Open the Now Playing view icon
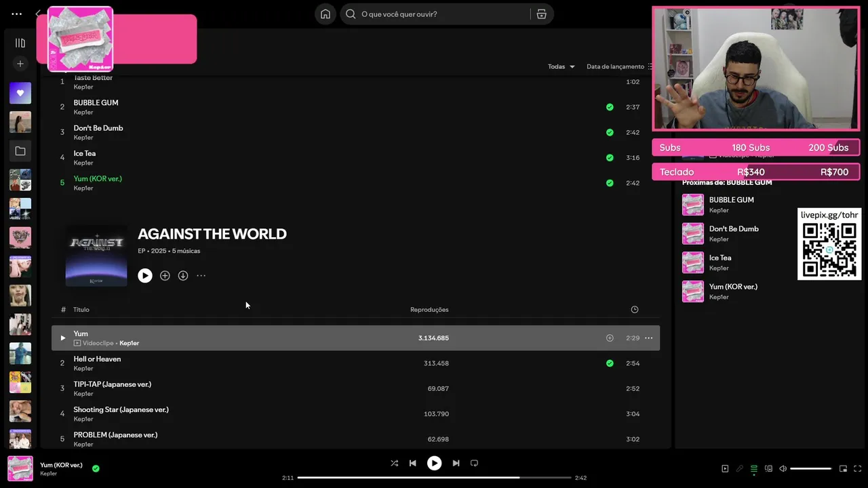The image size is (868, 488). tap(725, 468)
